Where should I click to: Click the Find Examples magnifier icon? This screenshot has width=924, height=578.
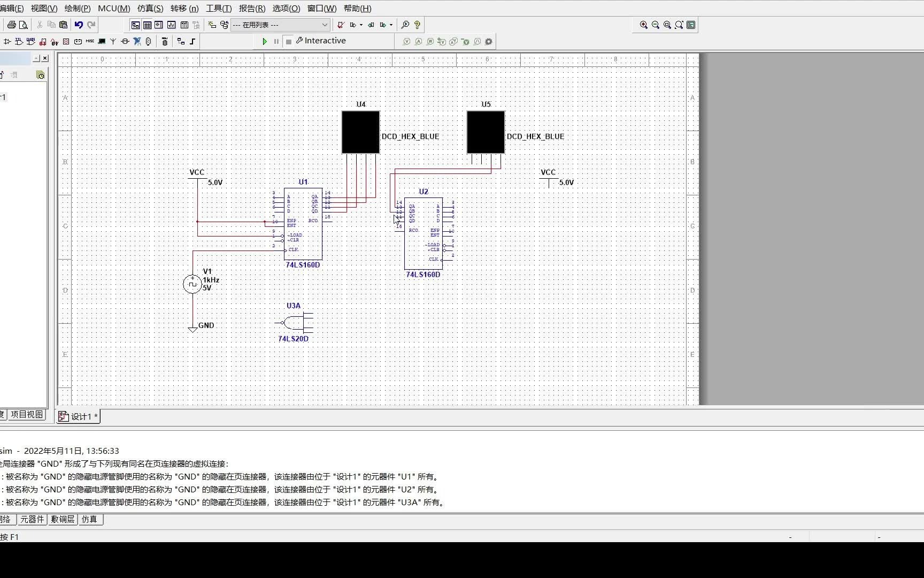click(x=405, y=25)
